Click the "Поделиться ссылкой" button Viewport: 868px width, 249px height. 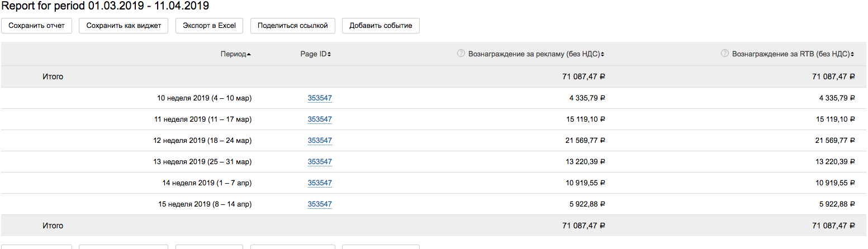pyautogui.click(x=293, y=26)
